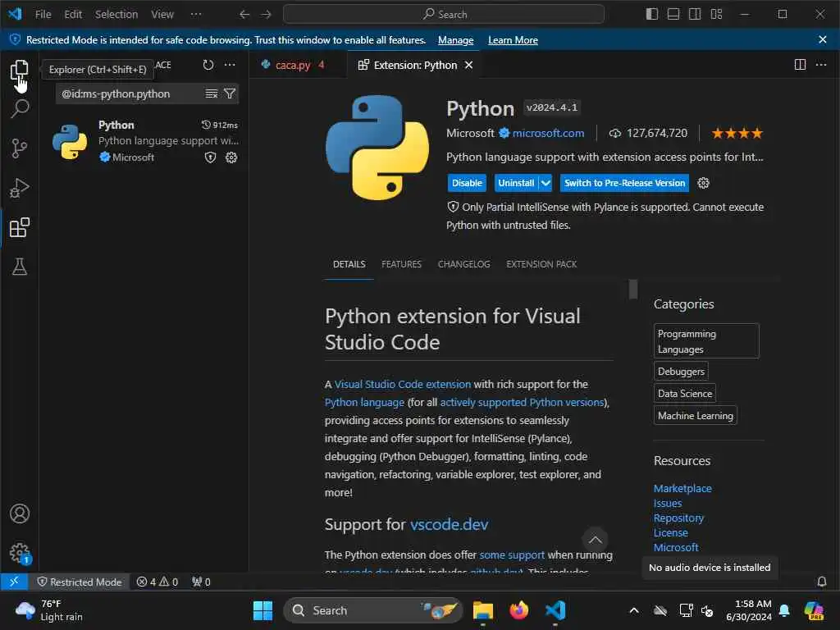
Task: Select Data Science category tag
Action: coord(685,393)
